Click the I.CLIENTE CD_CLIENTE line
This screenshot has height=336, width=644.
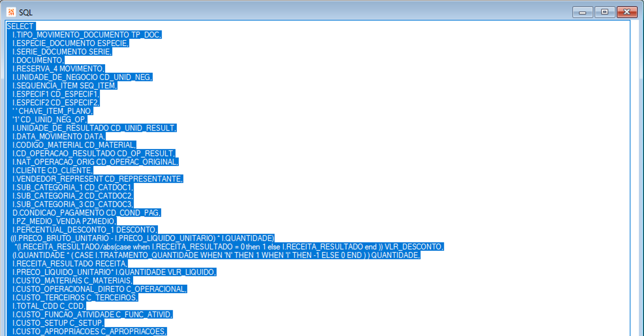pos(53,170)
